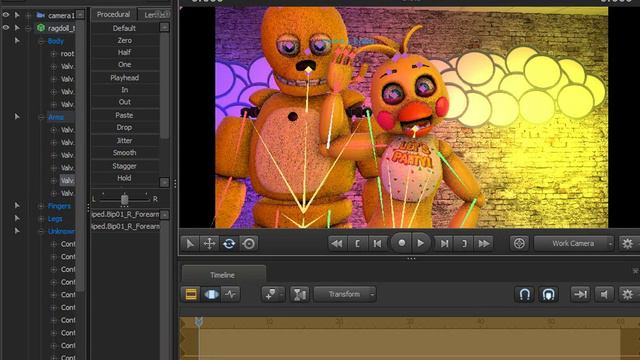Toggle the arrow beside Fingers group
The height and width of the screenshot is (360, 640).
(x=17, y=205)
